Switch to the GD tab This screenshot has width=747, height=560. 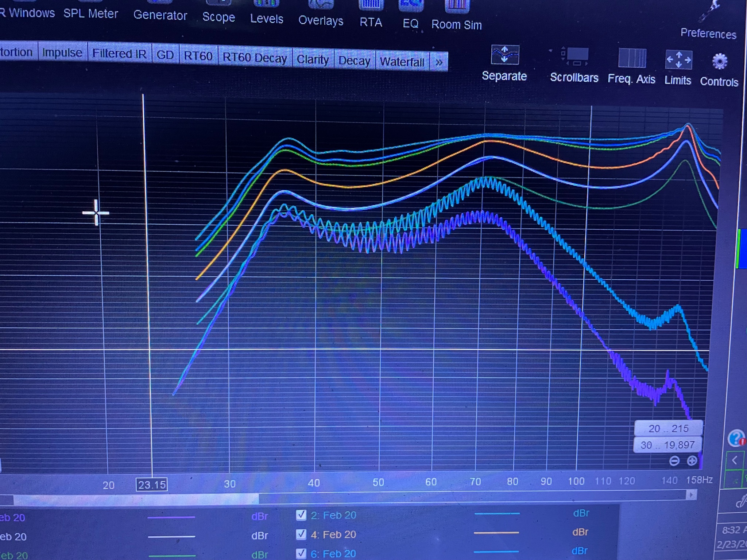[165, 55]
